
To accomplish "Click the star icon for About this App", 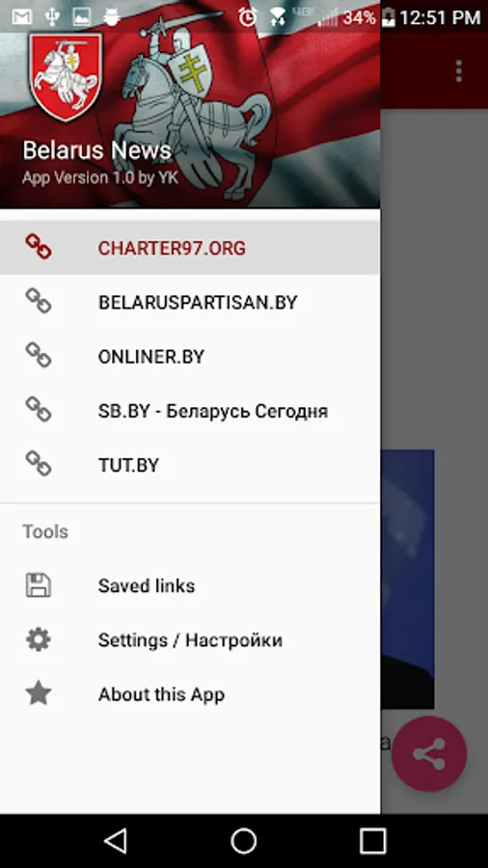I will [x=39, y=693].
